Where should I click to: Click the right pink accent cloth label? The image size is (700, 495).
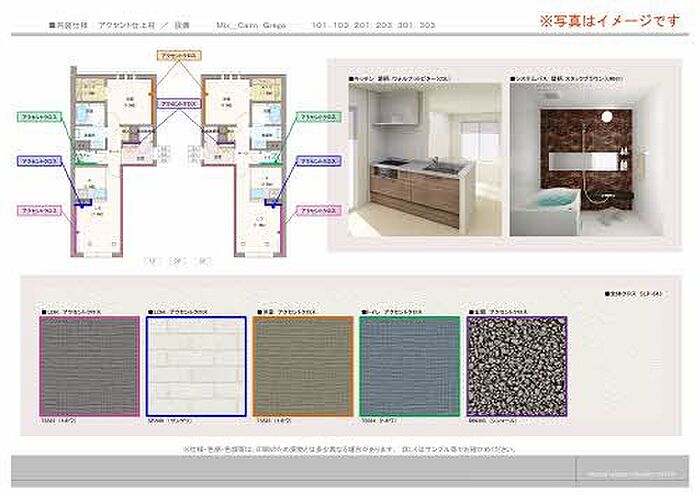point(319,211)
